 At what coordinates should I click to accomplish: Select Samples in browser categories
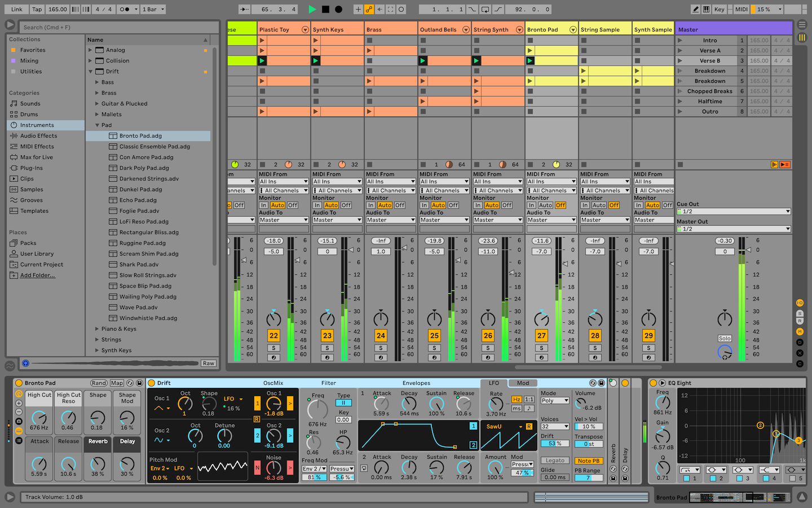(x=32, y=189)
